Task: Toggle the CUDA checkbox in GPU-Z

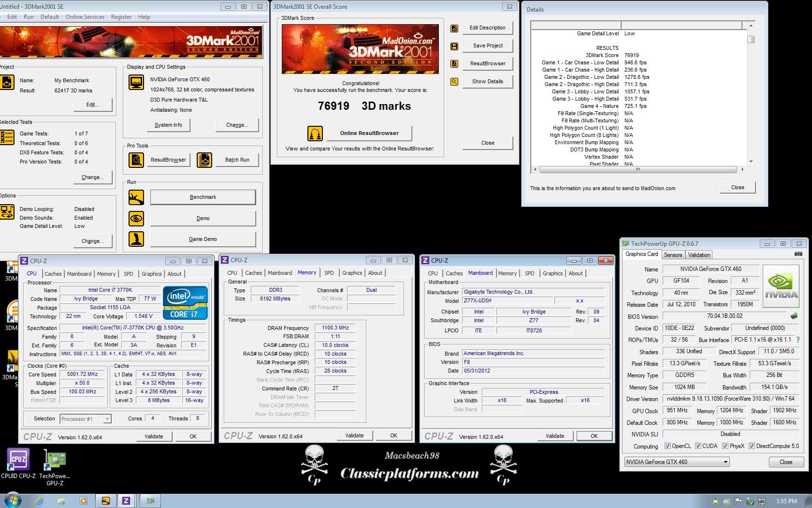Action: click(x=698, y=446)
